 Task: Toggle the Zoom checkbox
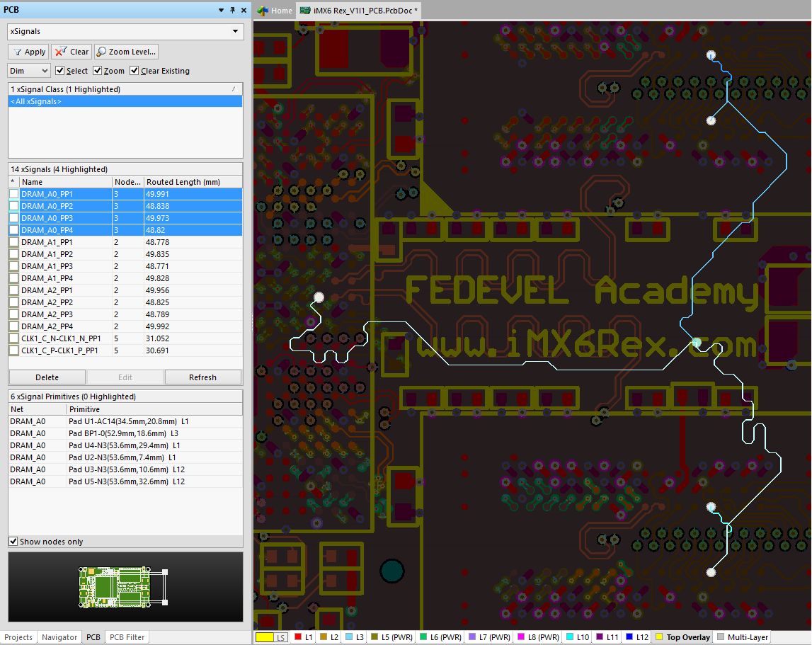pyautogui.click(x=98, y=71)
